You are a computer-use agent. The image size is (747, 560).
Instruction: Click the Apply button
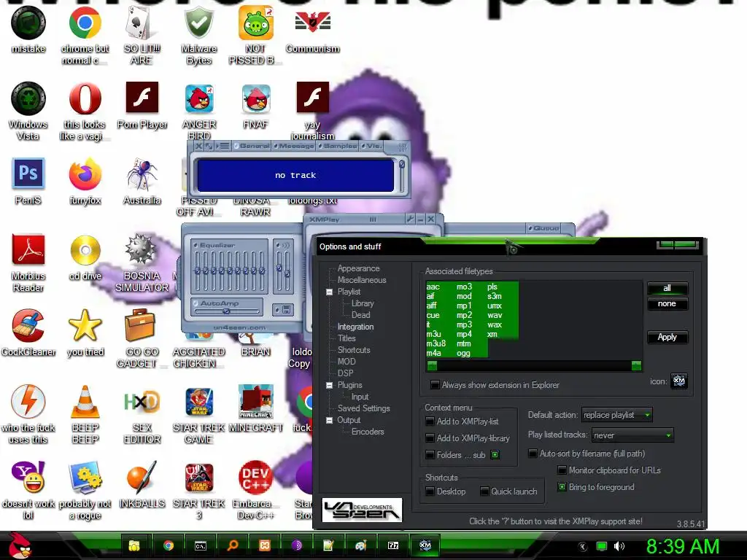[x=667, y=337]
